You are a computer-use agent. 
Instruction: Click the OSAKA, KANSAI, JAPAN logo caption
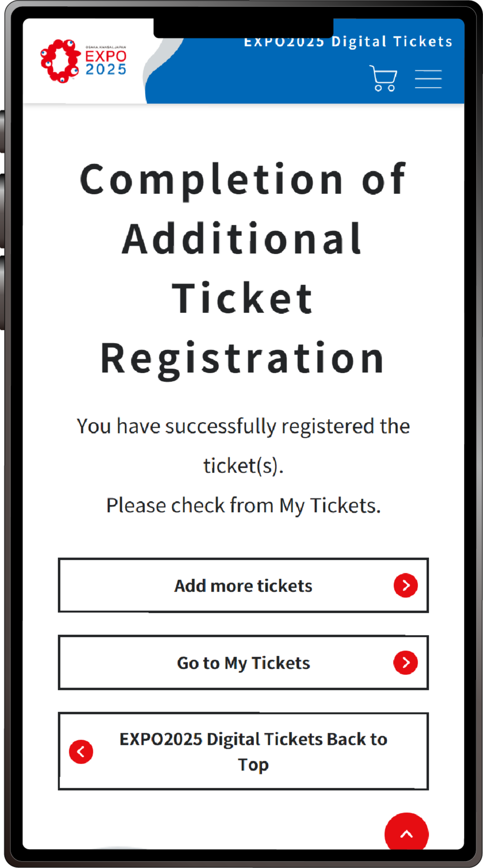tap(106, 47)
